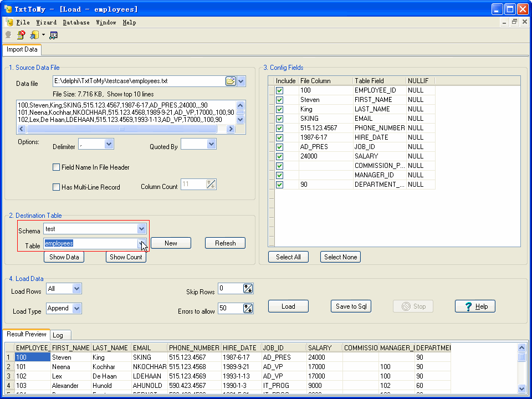Click the Errors to allow spinner arrows
Screen dimensions: 532x399
coord(248,309)
